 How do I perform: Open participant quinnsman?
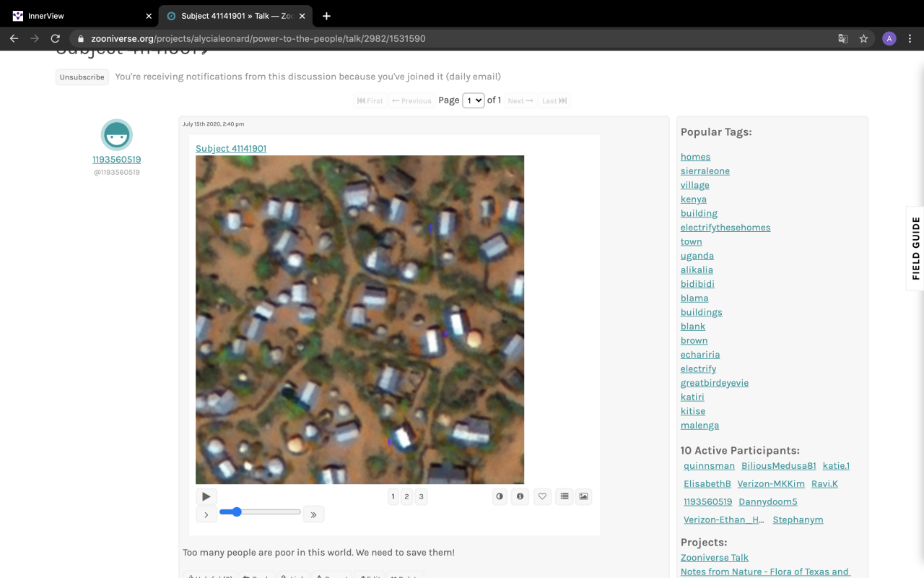point(709,466)
